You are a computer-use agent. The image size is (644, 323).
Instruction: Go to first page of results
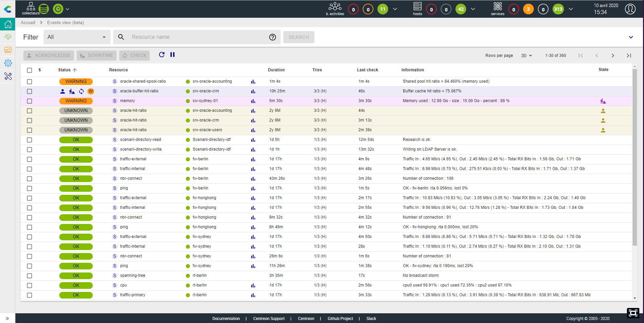581,56
